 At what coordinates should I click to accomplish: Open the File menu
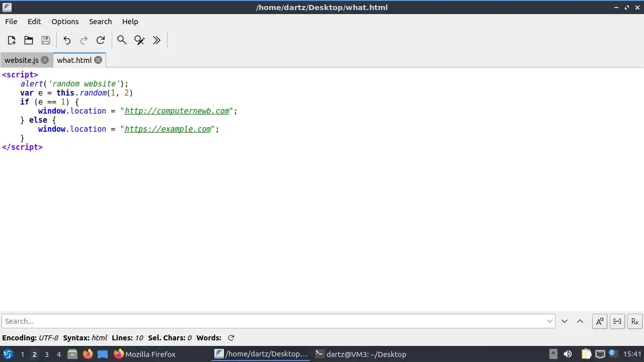click(x=11, y=22)
